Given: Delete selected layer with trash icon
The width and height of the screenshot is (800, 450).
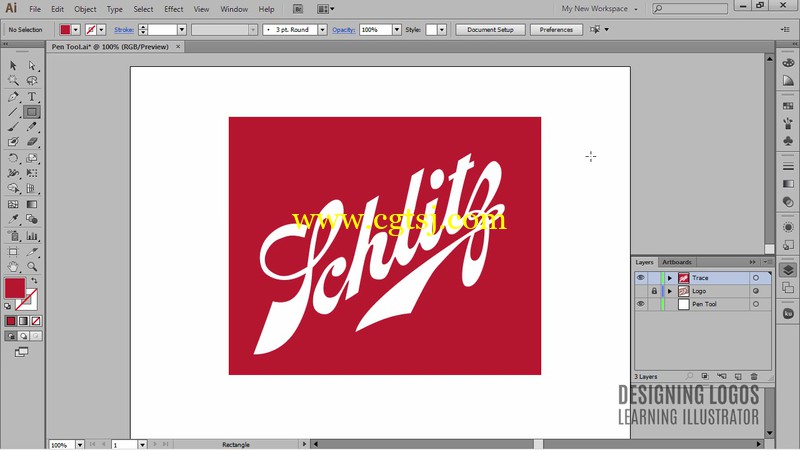Looking at the screenshot, I should pos(754,377).
